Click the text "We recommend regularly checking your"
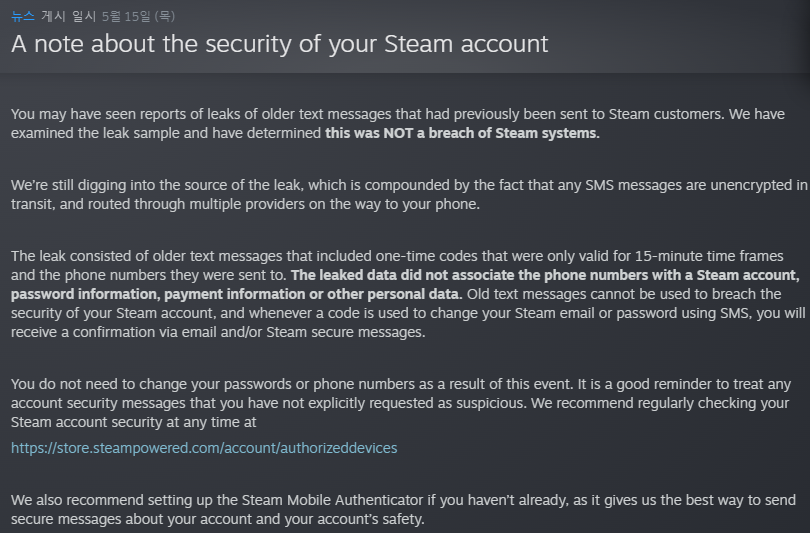 [640, 404]
